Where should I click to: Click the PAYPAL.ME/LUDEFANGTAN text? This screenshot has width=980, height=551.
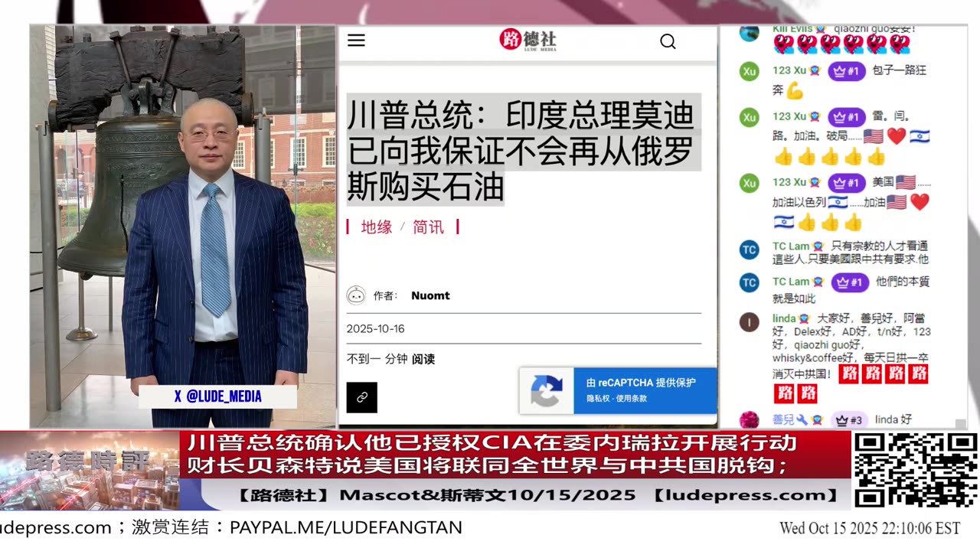pyautogui.click(x=346, y=528)
